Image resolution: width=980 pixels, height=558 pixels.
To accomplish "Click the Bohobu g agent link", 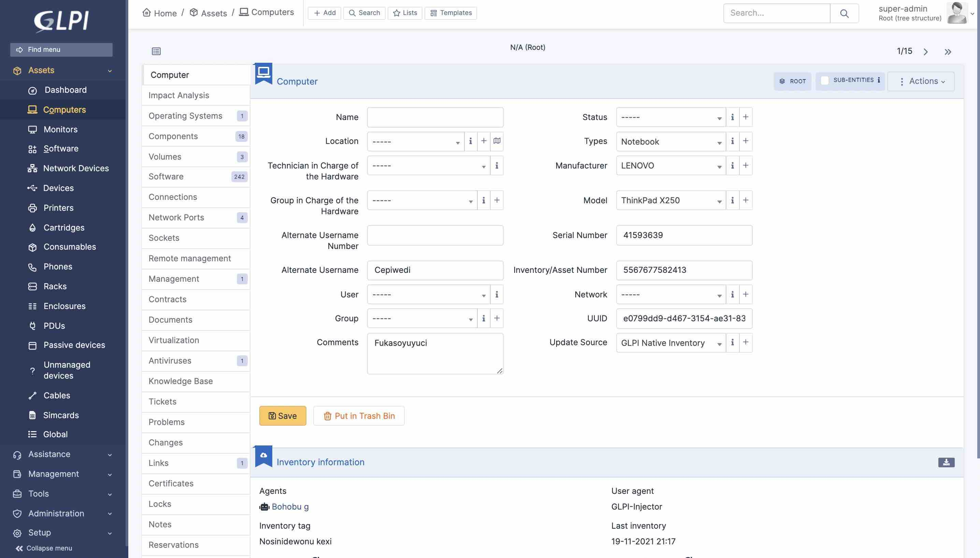I will pyautogui.click(x=290, y=506).
